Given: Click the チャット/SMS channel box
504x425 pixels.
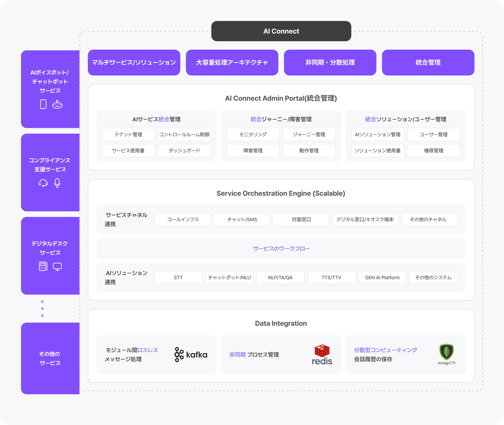Looking at the screenshot, I should click(x=242, y=219).
